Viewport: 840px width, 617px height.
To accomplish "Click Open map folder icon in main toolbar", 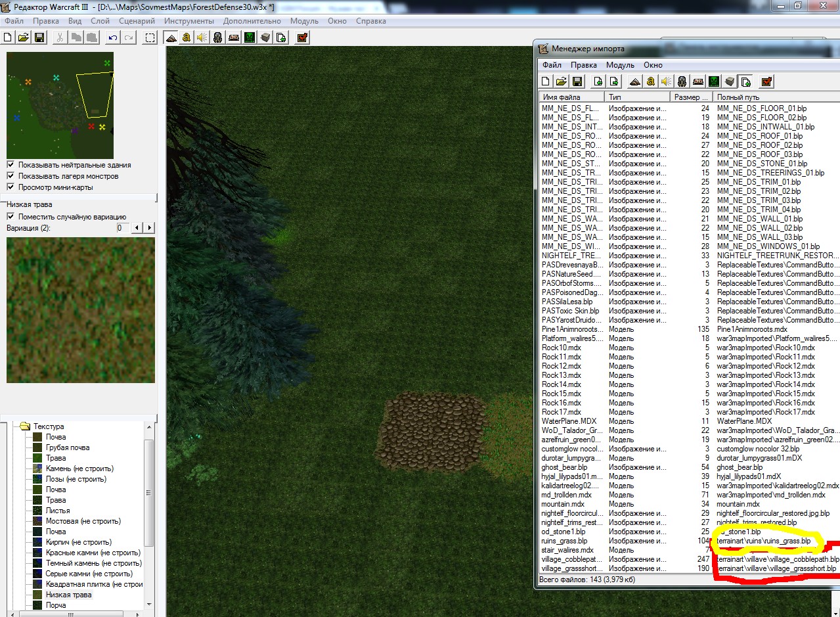I will pos(24,37).
